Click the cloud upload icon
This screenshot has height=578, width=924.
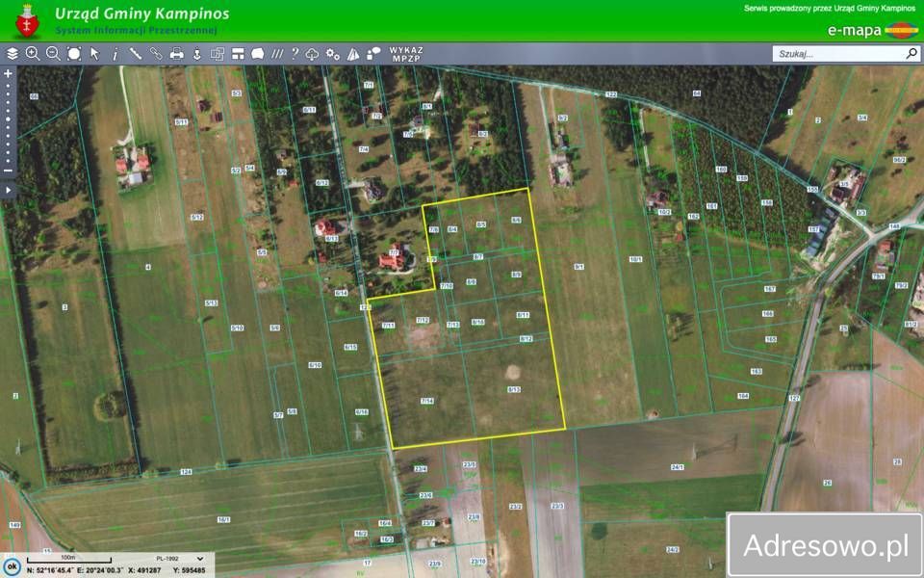tap(312, 54)
